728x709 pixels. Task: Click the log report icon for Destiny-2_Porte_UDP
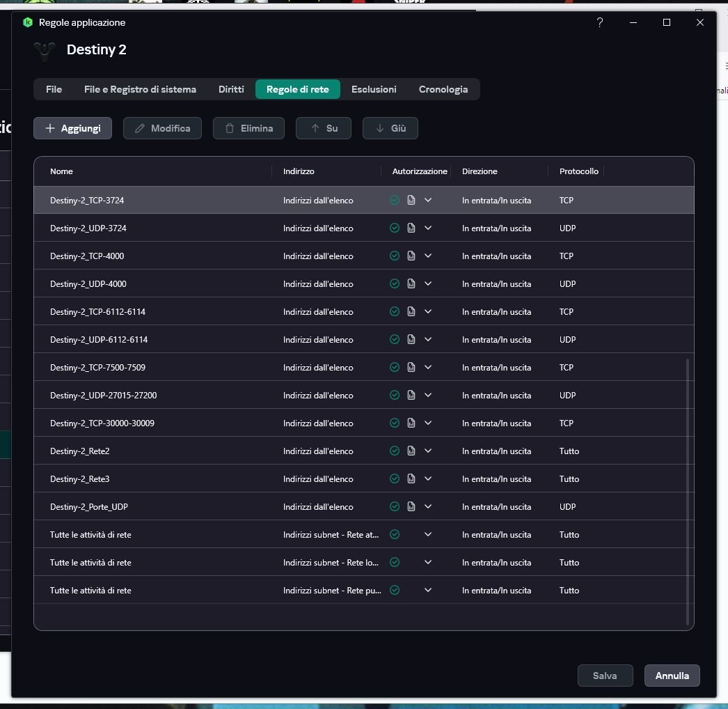click(x=411, y=506)
